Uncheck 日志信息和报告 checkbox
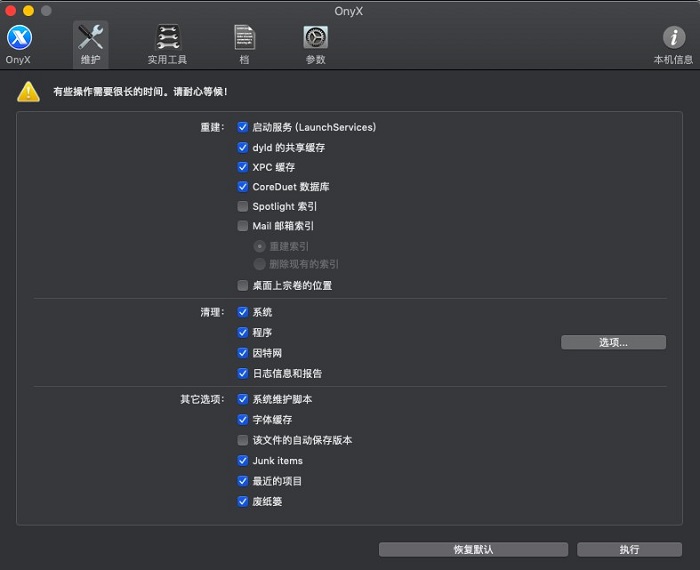This screenshot has height=570, width=700. (242, 373)
